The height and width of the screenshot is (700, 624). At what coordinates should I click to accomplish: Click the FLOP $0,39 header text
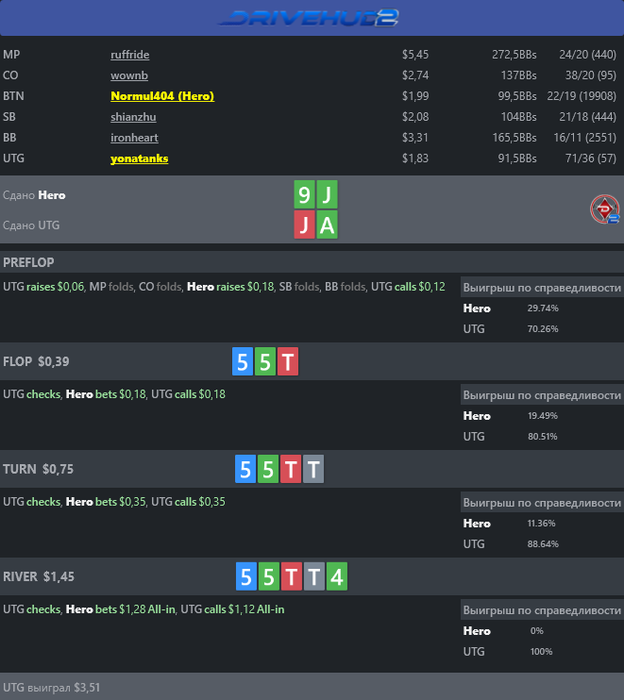click(x=36, y=361)
